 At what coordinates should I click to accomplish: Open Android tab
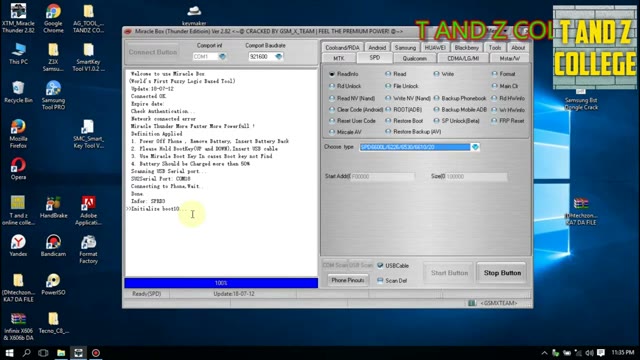pyautogui.click(x=377, y=47)
